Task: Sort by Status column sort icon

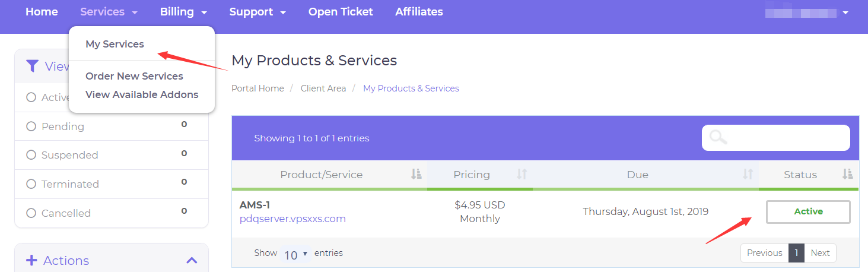Action: coord(847,175)
